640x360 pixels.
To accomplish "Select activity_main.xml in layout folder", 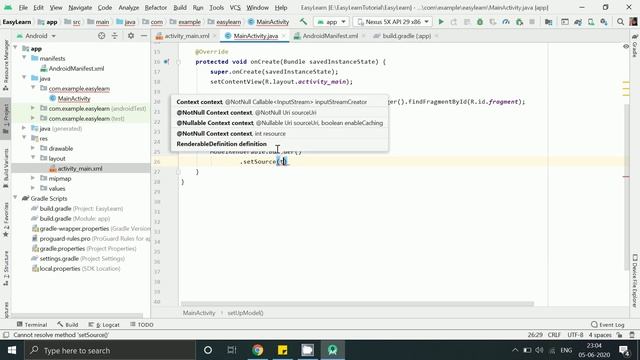I will tap(80, 168).
